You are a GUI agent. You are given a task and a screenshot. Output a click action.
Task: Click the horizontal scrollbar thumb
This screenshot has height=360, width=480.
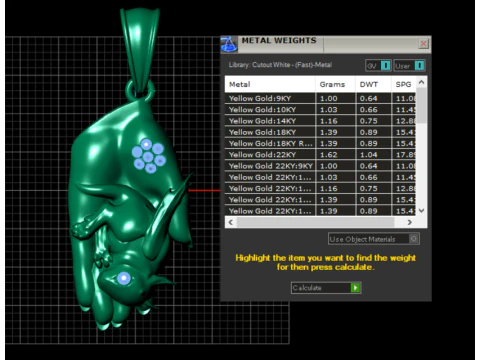tap(315, 222)
